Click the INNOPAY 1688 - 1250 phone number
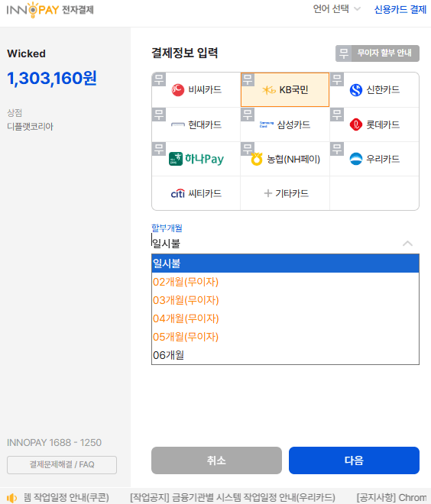 [x=54, y=443]
